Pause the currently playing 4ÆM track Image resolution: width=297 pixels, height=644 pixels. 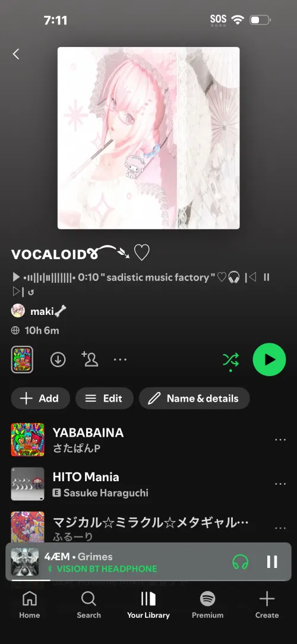[272, 562]
